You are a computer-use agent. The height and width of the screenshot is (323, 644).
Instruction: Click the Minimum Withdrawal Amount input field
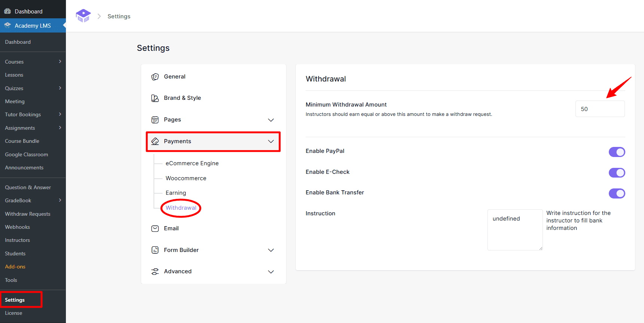(600, 109)
